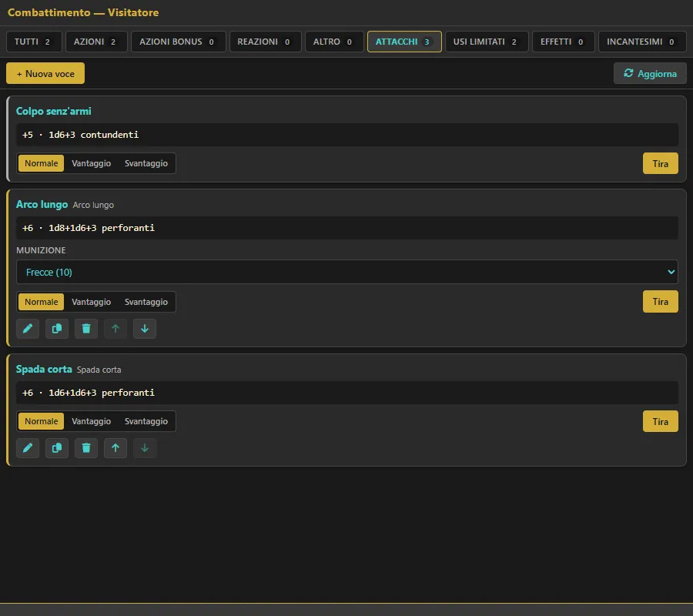This screenshot has width=693, height=616.
Task: Choose Svantaggio for Spada corta
Action: [146, 421]
